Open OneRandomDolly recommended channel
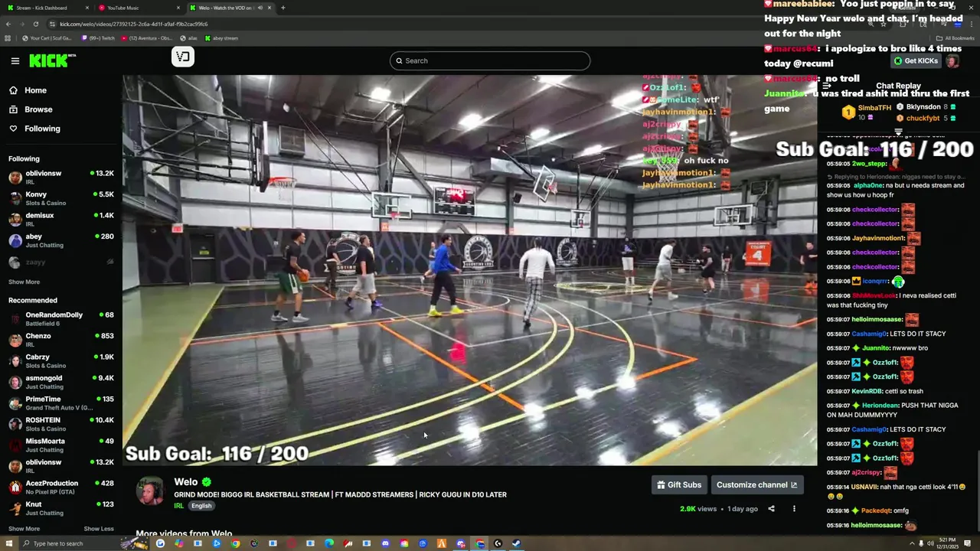 (x=61, y=318)
